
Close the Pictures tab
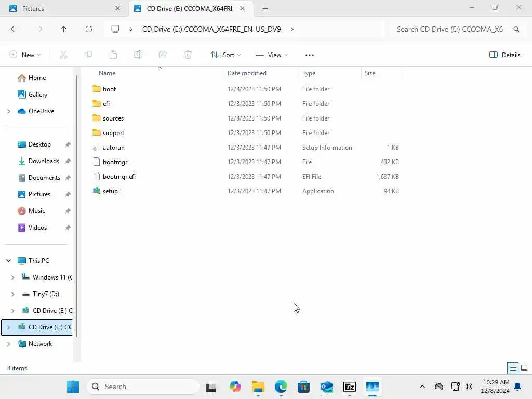tap(118, 8)
